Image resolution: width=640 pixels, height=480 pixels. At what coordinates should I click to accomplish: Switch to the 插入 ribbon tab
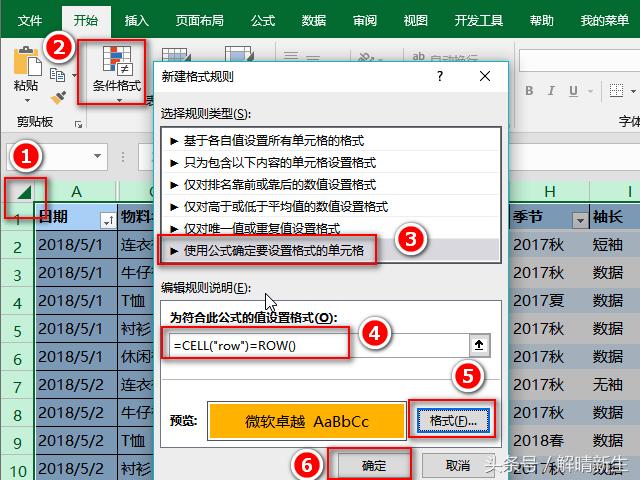pos(137,20)
